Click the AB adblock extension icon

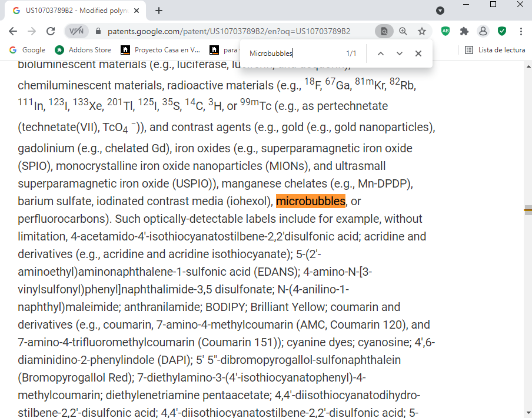[445, 31]
